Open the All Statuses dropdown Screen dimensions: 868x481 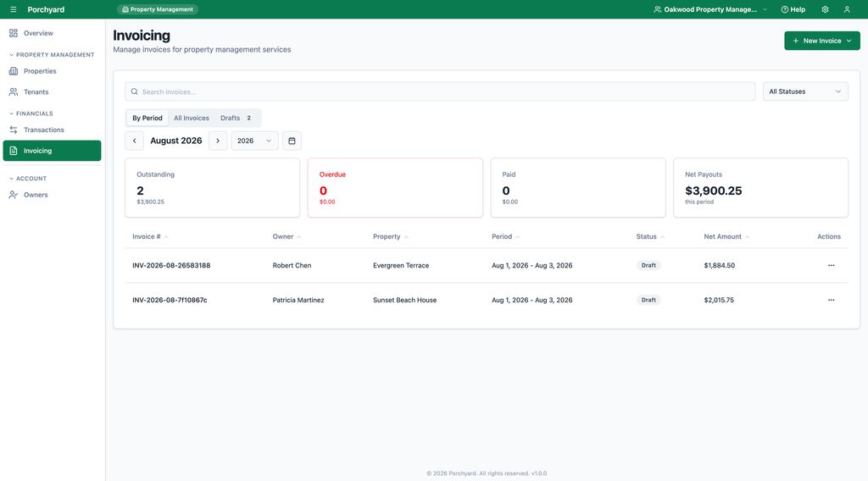(805, 91)
